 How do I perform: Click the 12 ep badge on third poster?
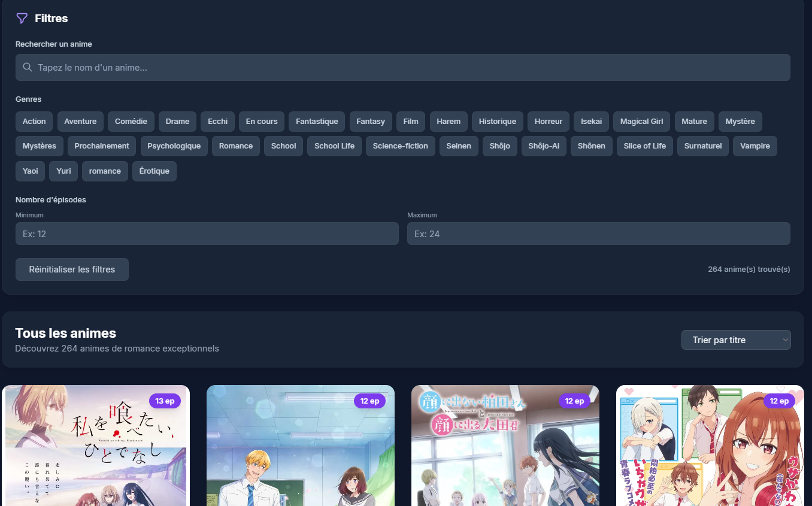pos(574,401)
